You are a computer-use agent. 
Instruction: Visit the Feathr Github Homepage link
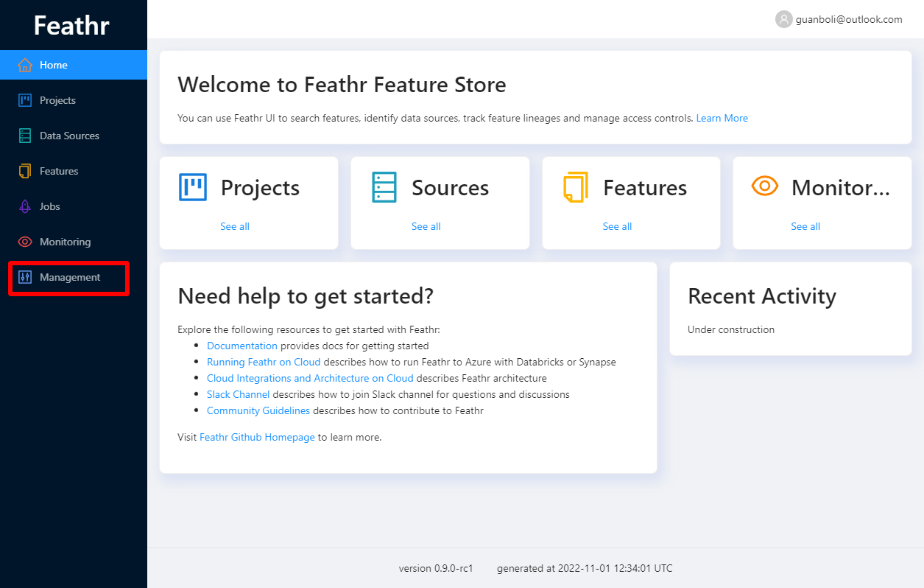click(x=257, y=437)
